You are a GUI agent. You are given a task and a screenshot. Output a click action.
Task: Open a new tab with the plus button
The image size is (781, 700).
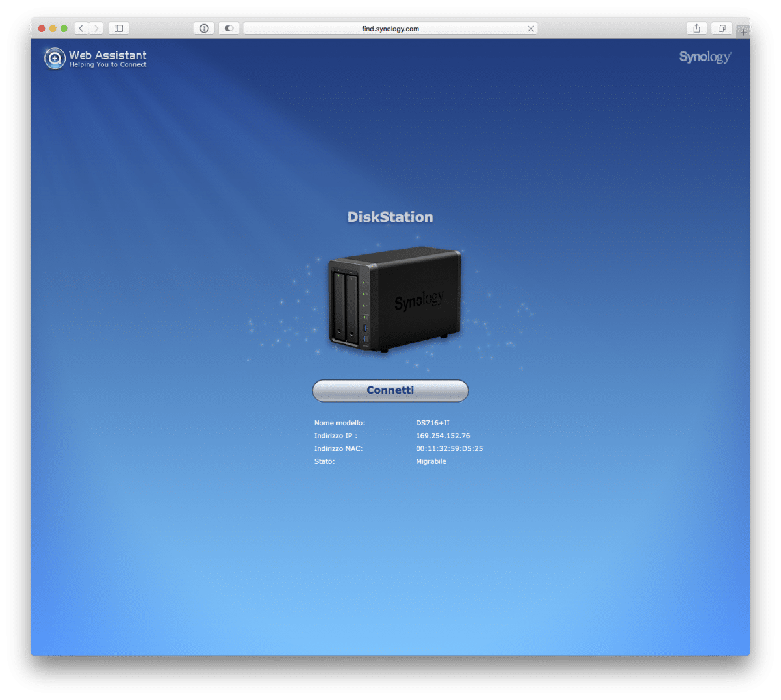[x=743, y=31]
